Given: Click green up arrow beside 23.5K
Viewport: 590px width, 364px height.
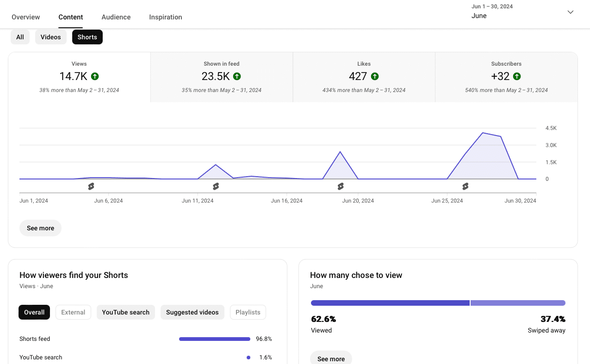Looking at the screenshot, I should tap(237, 76).
